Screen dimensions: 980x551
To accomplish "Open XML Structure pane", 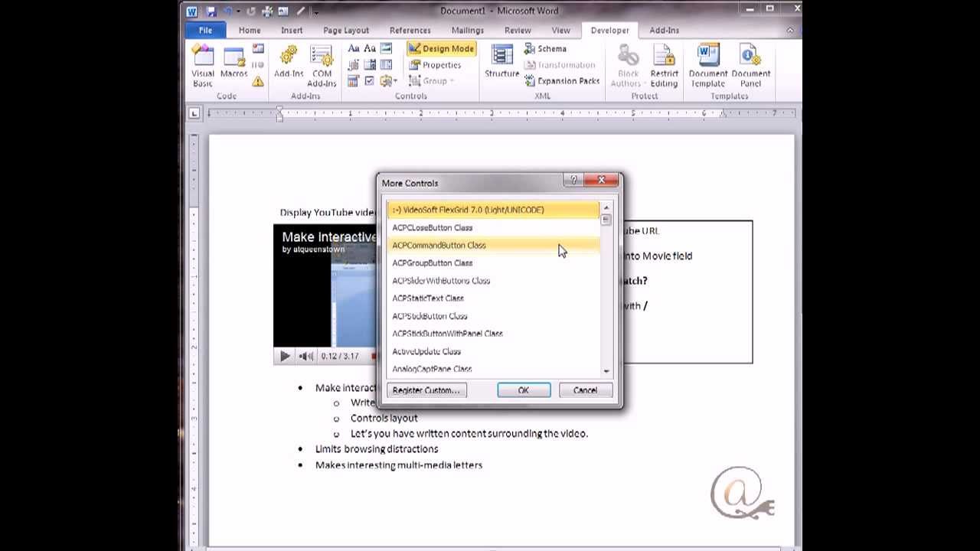I will tap(501, 62).
